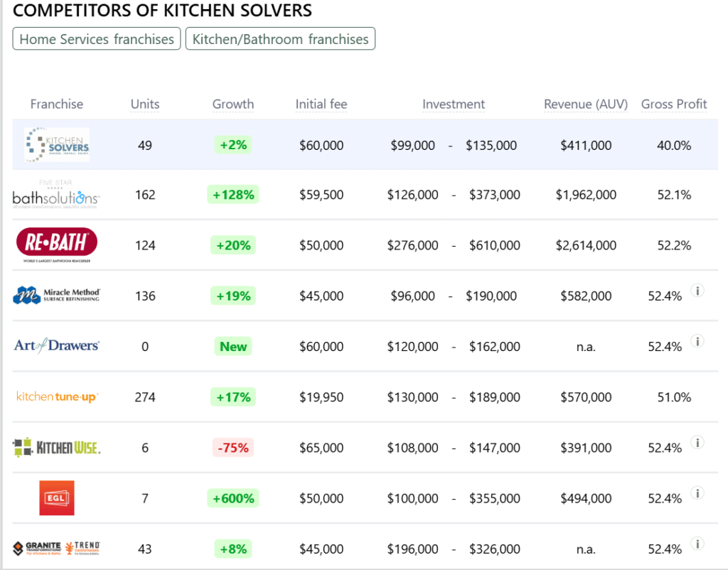728x570 pixels.
Task: Click the Revenue (AUV) column header
Action: point(586,104)
